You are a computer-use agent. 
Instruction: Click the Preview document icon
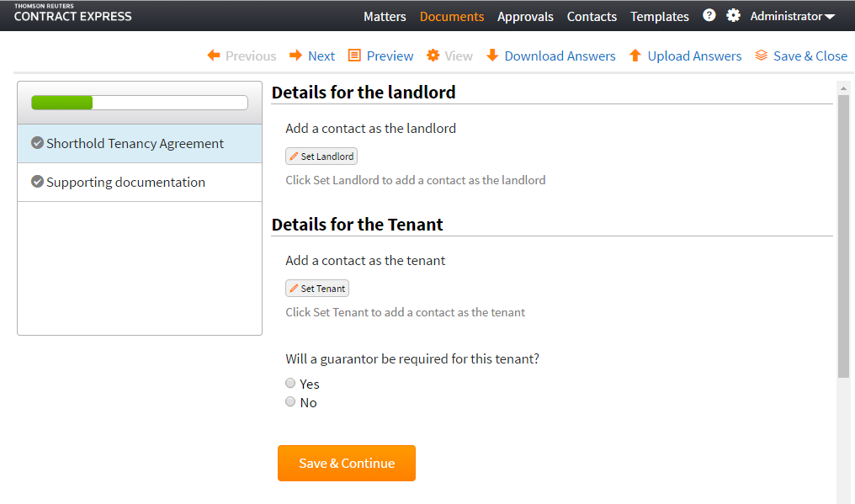point(354,56)
